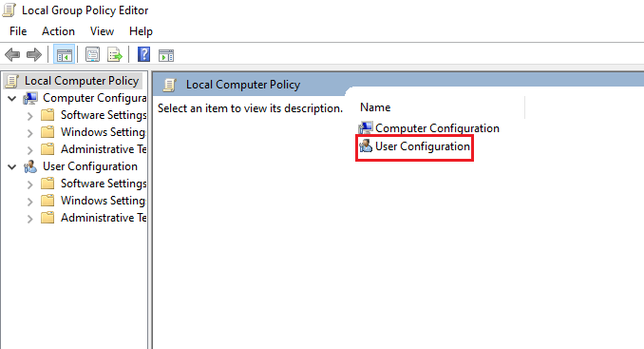Open the View menu
This screenshot has width=644, height=349.
tap(102, 31)
